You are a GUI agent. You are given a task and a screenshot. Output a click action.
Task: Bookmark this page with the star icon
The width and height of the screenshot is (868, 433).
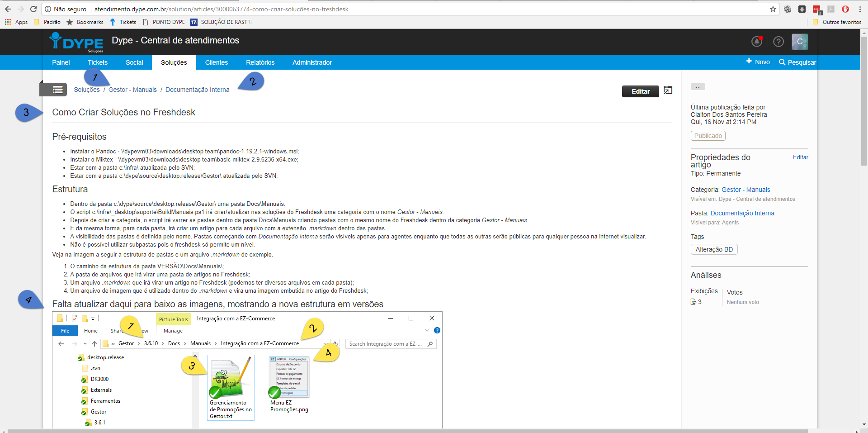click(773, 9)
